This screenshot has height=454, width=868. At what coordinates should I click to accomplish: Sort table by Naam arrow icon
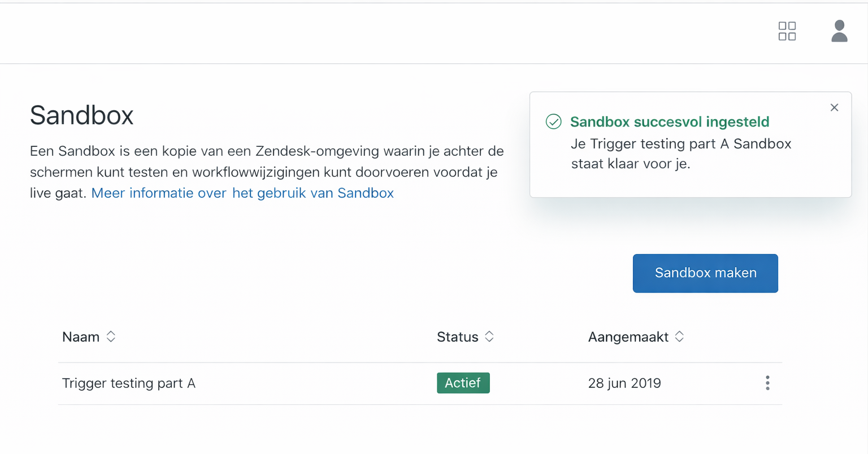pyautogui.click(x=111, y=337)
